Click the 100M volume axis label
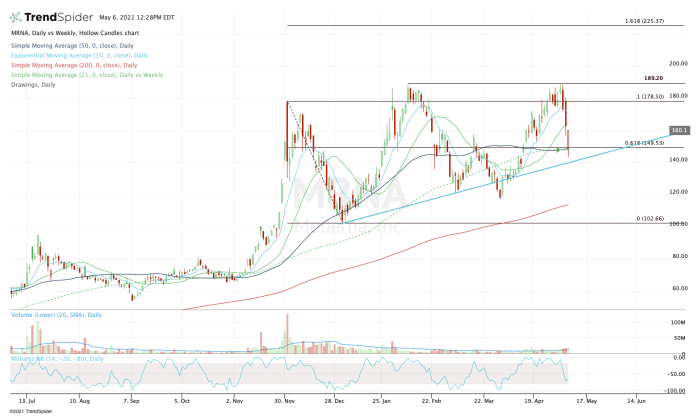This screenshot has height=416, width=700. [x=678, y=322]
